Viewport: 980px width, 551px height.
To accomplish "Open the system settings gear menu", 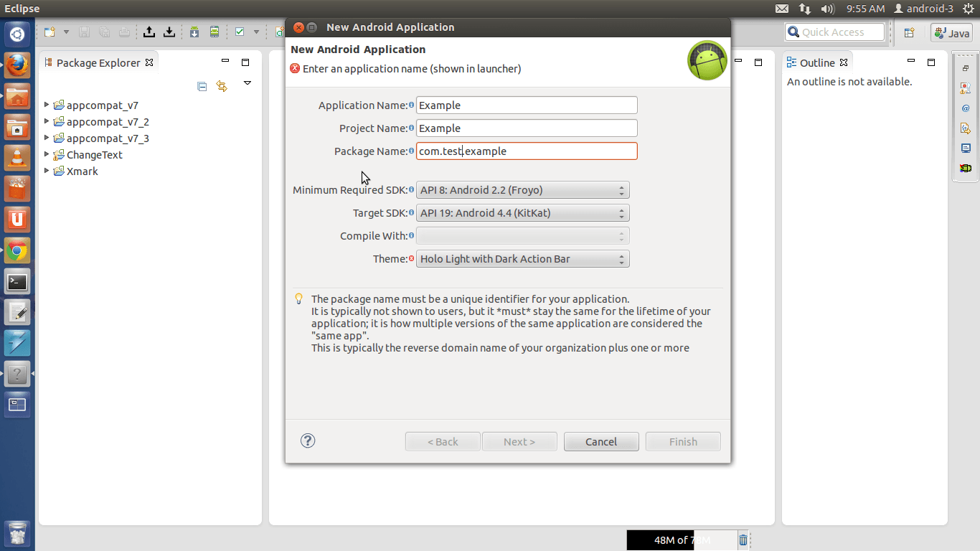I will [969, 9].
